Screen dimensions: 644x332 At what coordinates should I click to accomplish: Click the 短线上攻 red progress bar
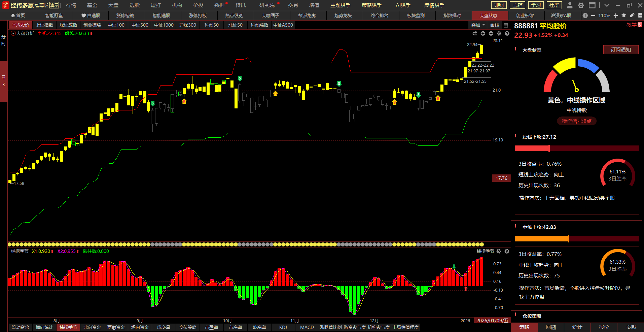point(577,148)
